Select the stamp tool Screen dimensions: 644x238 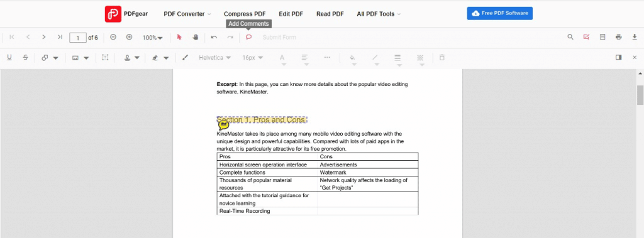click(x=127, y=58)
